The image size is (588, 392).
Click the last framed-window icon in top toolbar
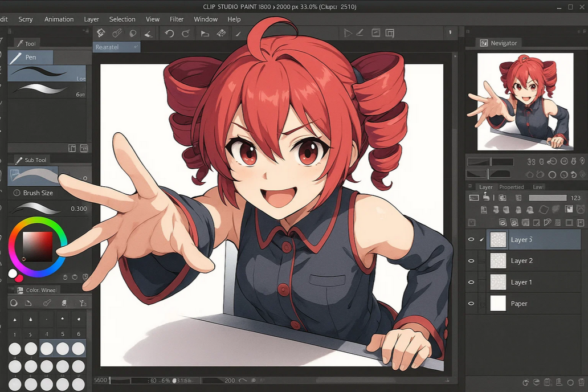coord(390,33)
